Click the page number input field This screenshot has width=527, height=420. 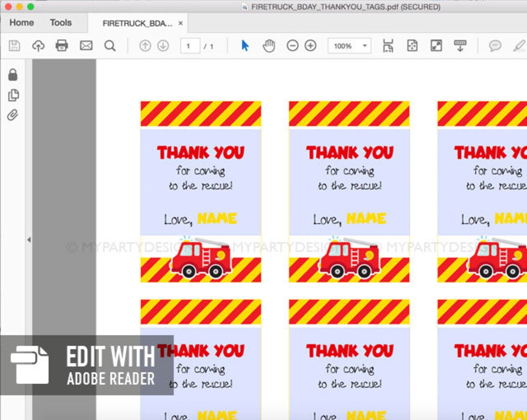pyautogui.click(x=190, y=46)
